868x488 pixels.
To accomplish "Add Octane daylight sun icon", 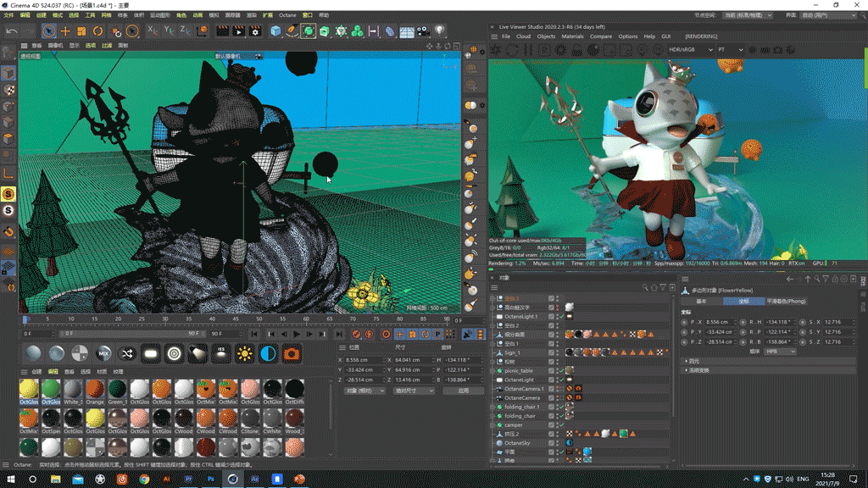I will pos(244,353).
